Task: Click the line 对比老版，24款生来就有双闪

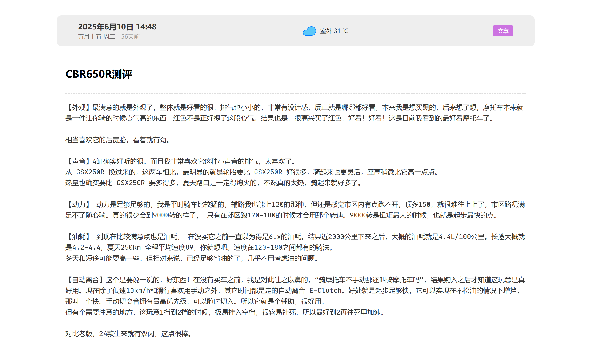Action: pyautogui.click(x=129, y=334)
